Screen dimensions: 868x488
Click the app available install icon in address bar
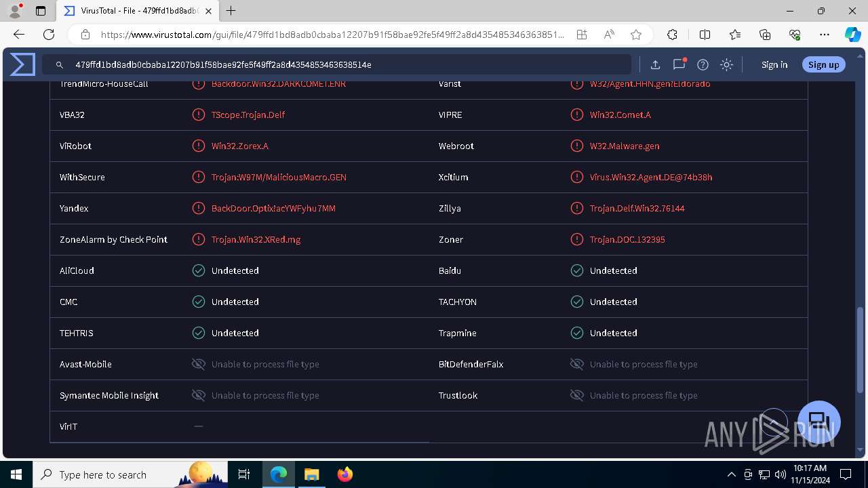click(x=582, y=35)
